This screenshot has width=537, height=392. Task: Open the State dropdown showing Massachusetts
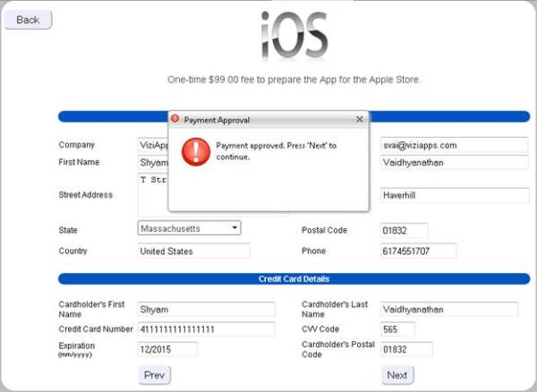click(189, 228)
